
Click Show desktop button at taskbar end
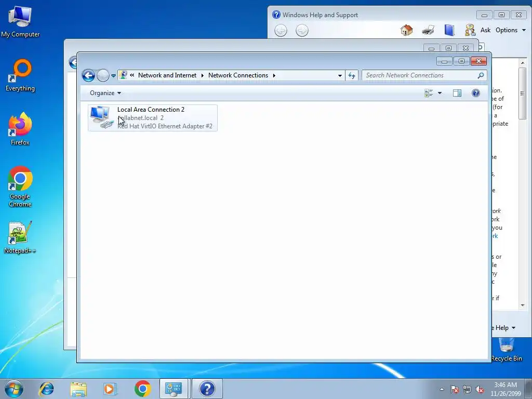528,389
